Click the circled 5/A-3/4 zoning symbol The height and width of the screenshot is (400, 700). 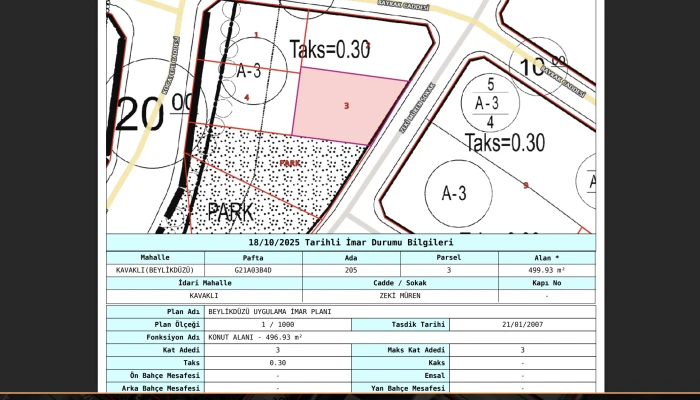coord(487,102)
